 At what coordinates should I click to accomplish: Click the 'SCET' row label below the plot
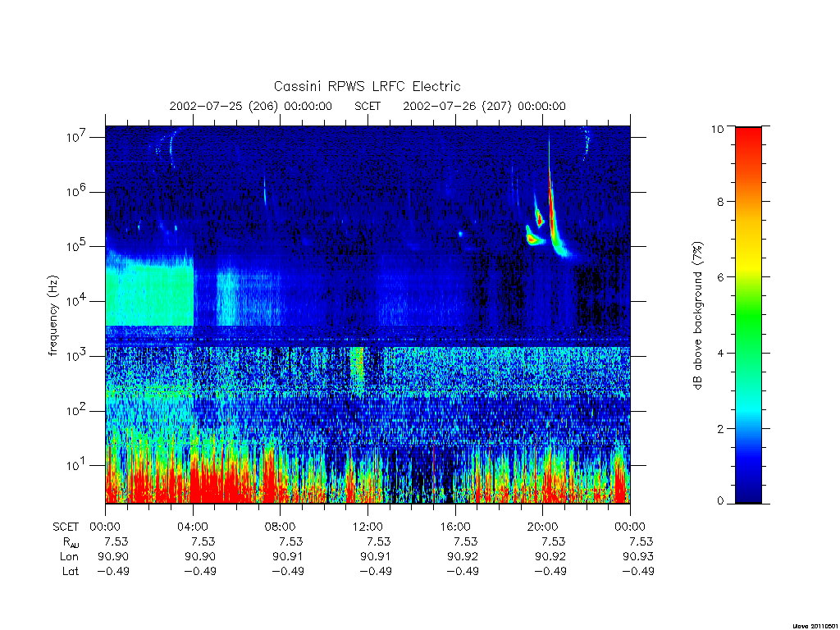66,527
